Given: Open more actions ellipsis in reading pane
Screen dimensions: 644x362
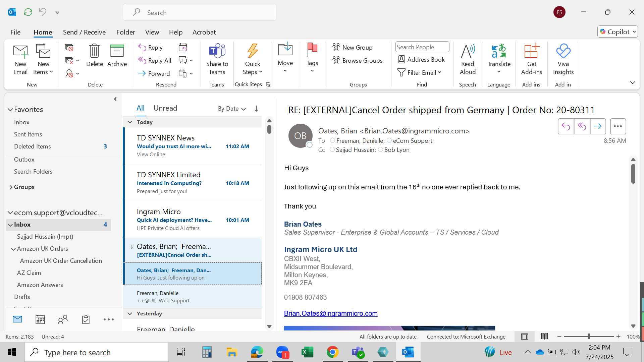Looking at the screenshot, I should tap(618, 126).
